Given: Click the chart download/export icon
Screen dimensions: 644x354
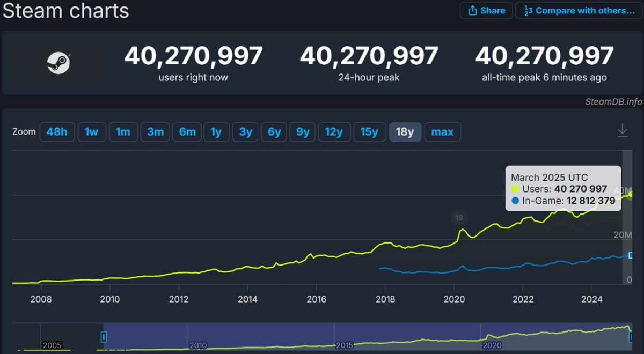Looking at the screenshot, I should (x=623, y=130).
